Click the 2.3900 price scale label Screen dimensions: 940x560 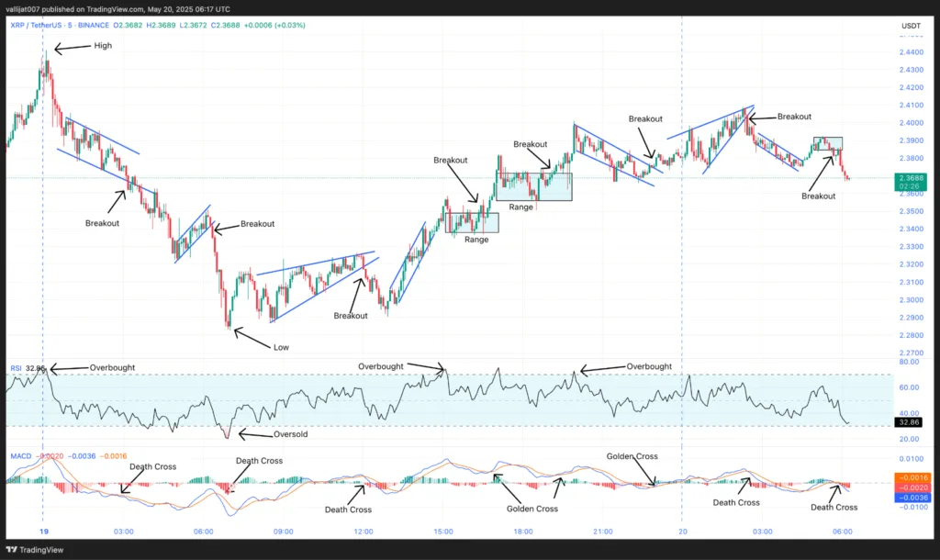912,140
